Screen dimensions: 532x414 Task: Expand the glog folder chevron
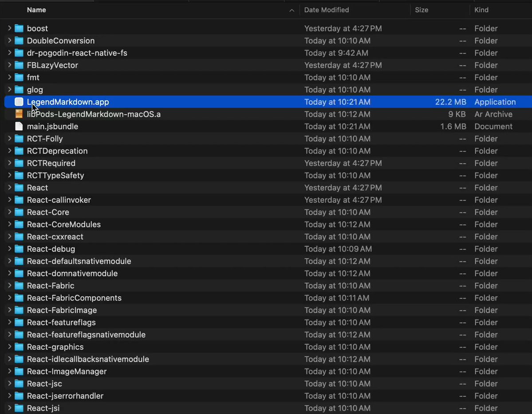pos(9,90)
